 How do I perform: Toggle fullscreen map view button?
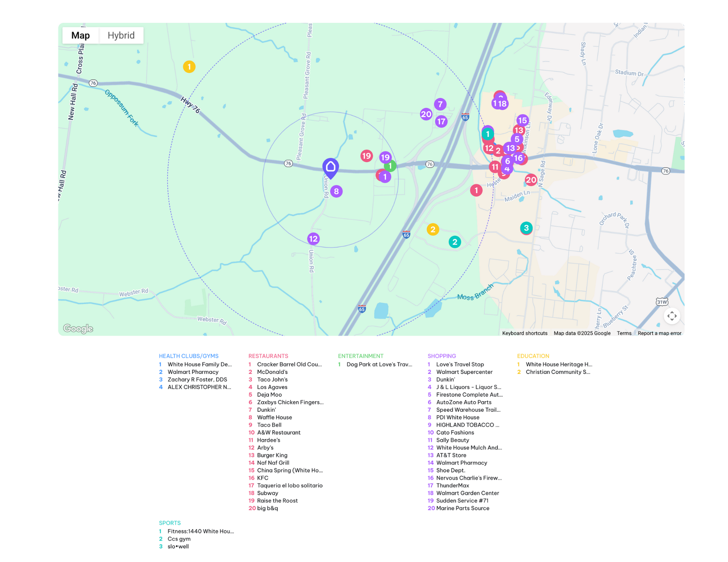point(671,316)
